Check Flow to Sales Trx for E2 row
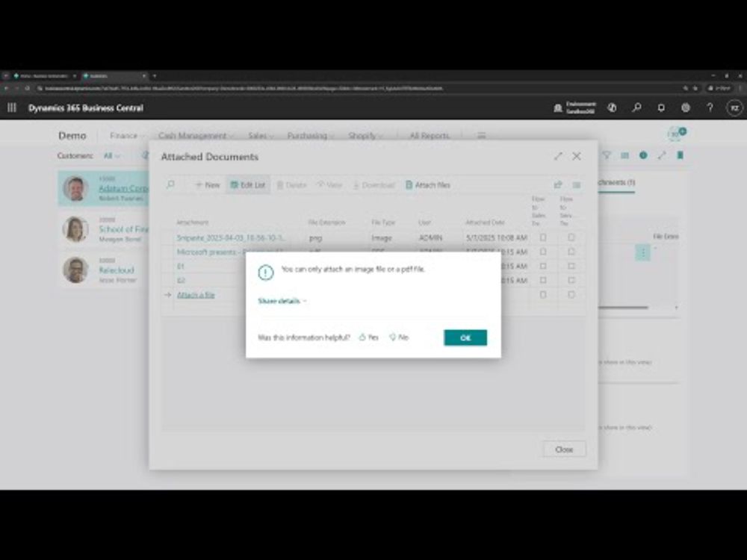This screenshot has height=560, width=747. (543, 280)
